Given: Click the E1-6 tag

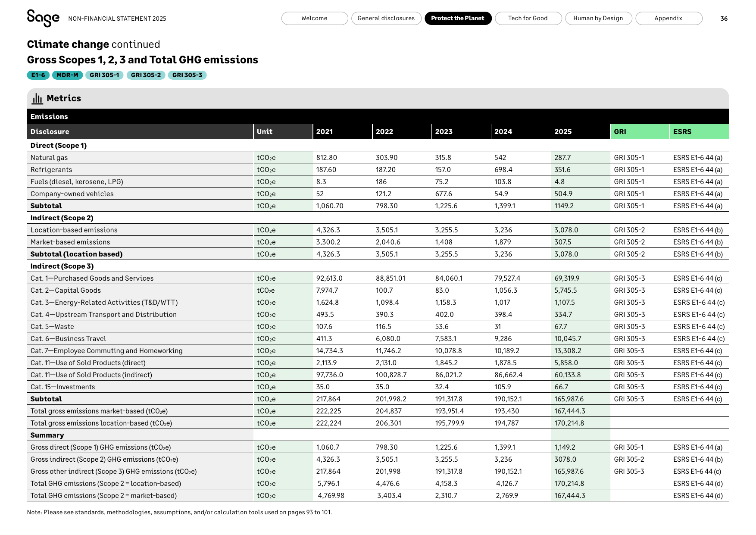Looking at the screenshot, I should [38, 75].
